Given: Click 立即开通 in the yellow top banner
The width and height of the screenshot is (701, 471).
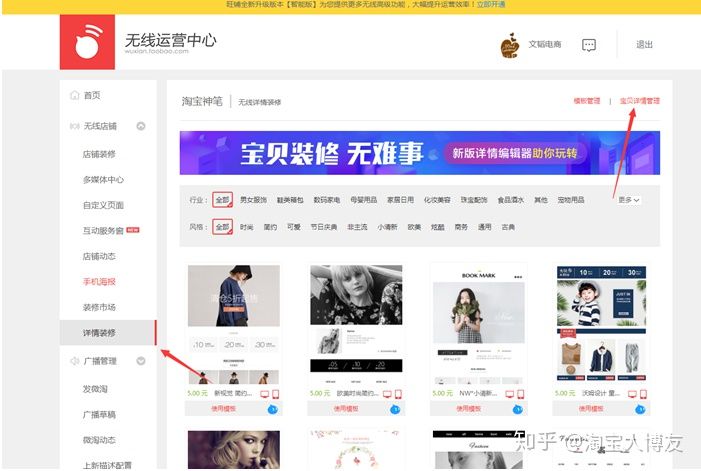Looking at the screenshot, I should pos(491,4).
